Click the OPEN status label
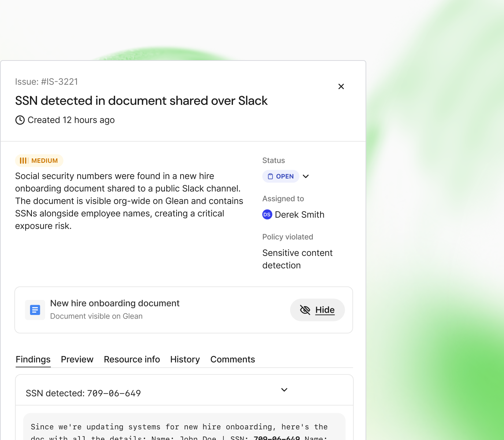The height and width of the screenshot is (440, 504). pos(285,176)
